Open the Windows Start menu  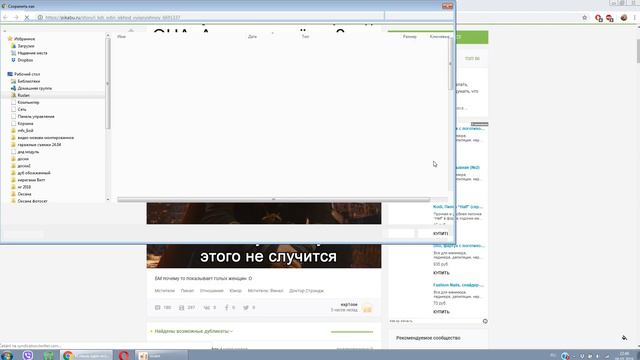[x=7, y=355]
